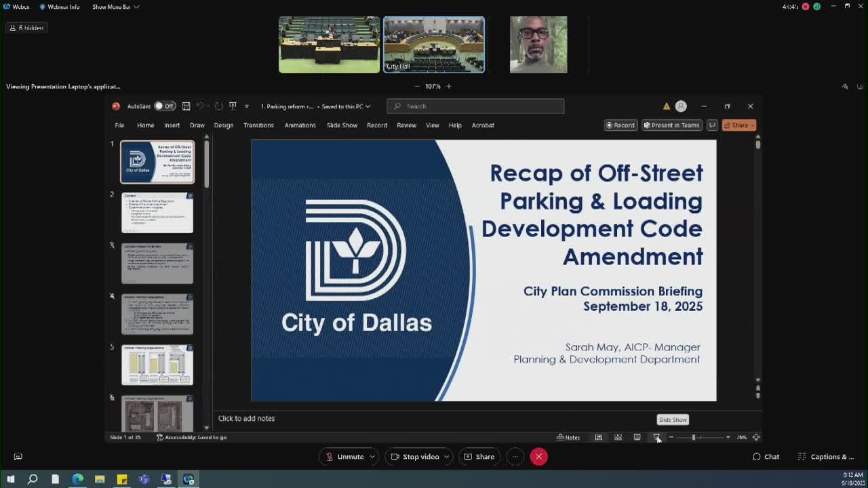Start Slide Show from status bar icon

tap(656, 437)
